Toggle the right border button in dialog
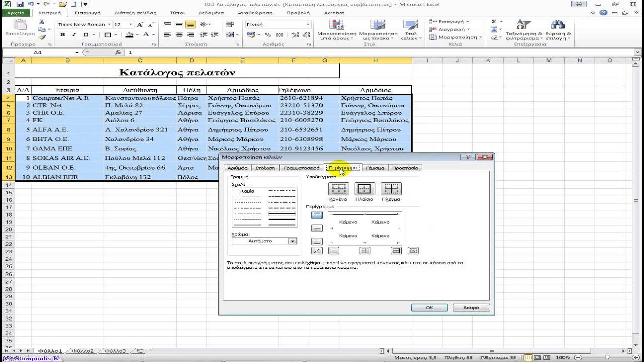Viewport: 644px width, 362px height. pos(396,250)
